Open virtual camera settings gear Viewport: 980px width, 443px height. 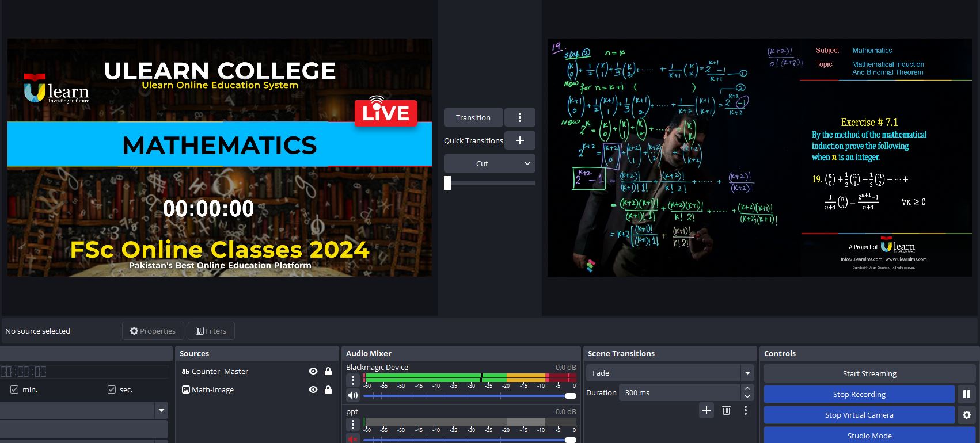(x=967, y=415)
